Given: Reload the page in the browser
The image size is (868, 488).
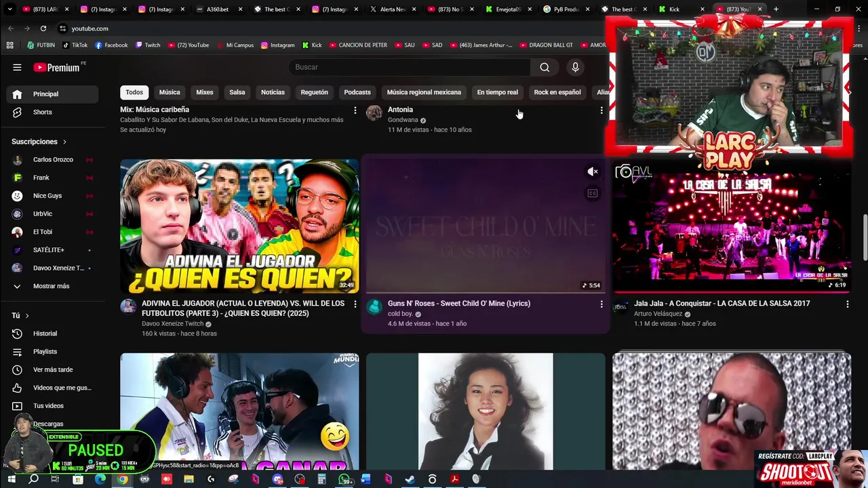Looking at the screenshot, I should (43, 28).
